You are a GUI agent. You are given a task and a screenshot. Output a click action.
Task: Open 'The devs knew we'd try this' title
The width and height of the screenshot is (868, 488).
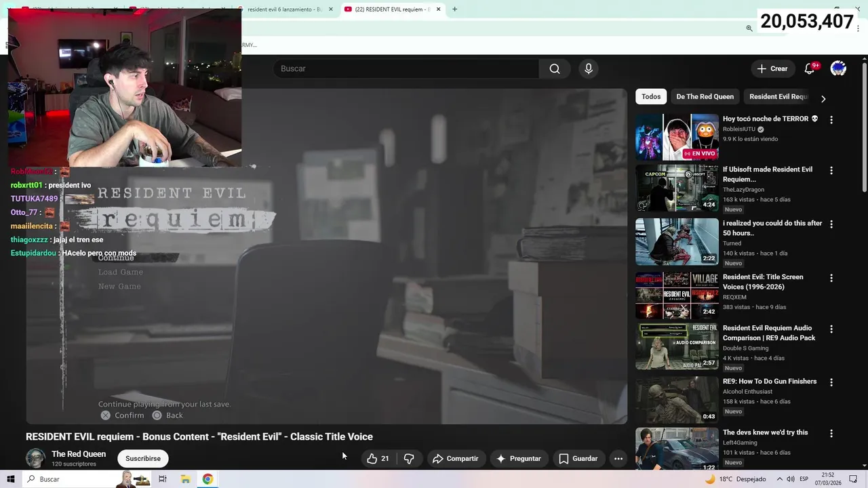tap(765, 432)
